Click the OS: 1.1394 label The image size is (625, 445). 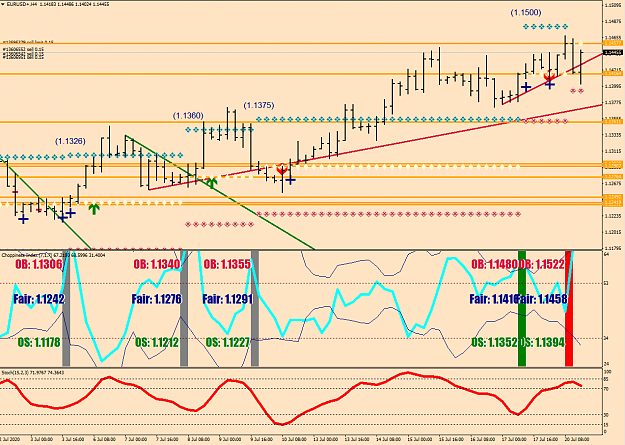[543, 342]
